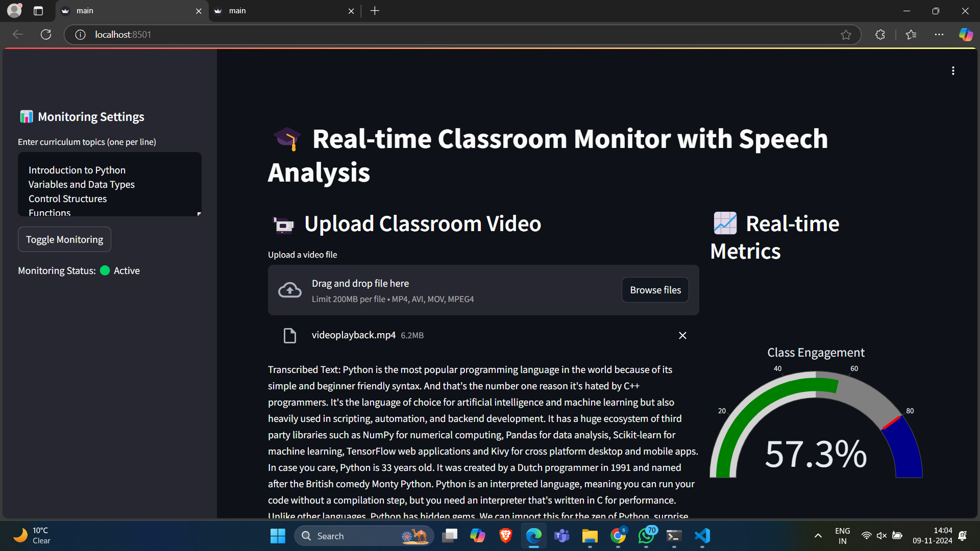View site information icon in address bar

tap(80, 34)
